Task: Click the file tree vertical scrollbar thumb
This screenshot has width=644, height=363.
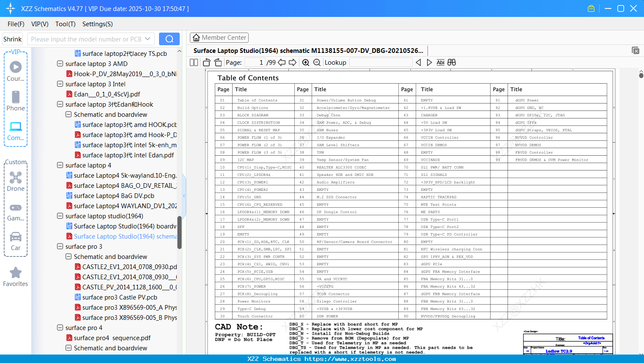Action: pos(179,232)
